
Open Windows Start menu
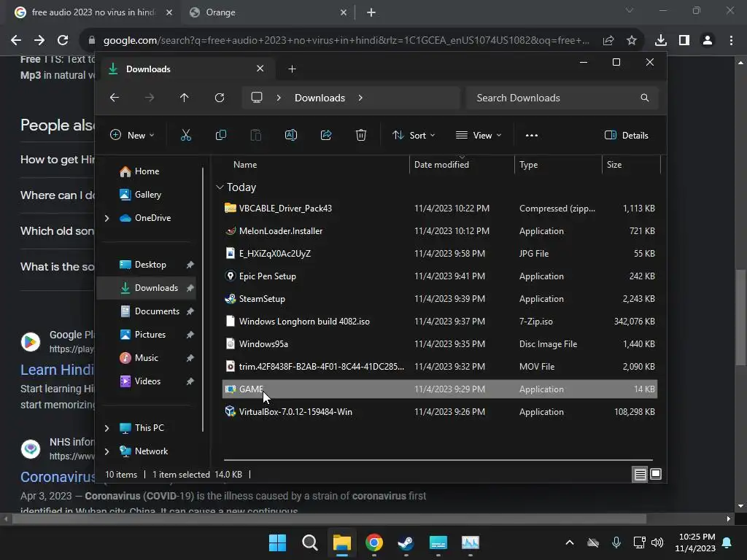tap(278, 542)
